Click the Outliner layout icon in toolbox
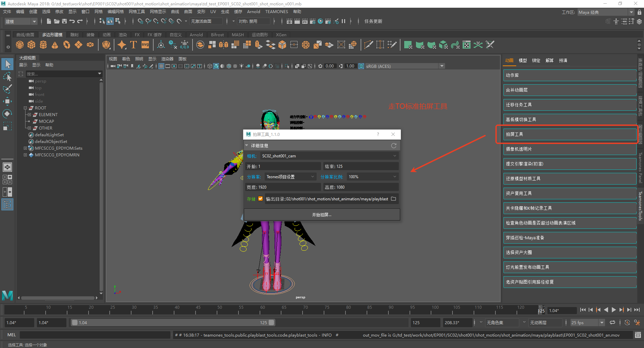The width and height of the screenshot is (644, 348). pos(7,204)
